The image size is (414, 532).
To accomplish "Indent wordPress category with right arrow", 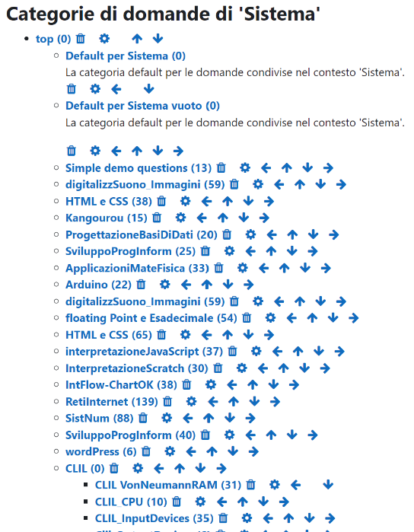I will 253,451.
